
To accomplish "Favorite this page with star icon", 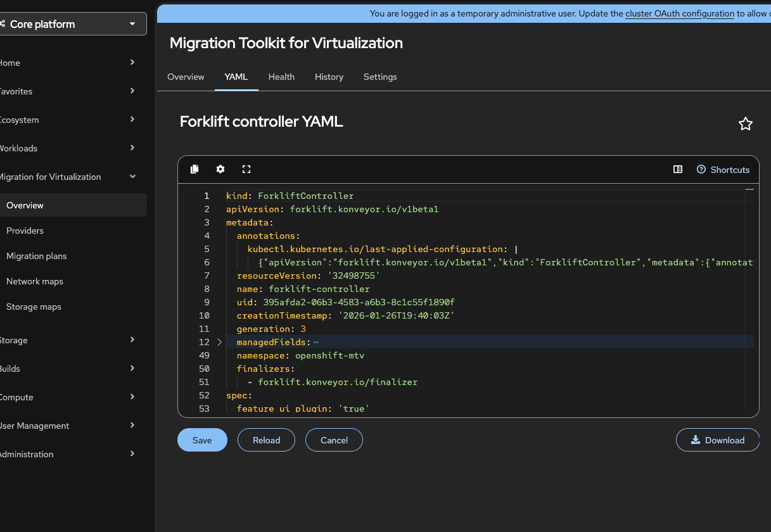I will (x=746, y=124).
